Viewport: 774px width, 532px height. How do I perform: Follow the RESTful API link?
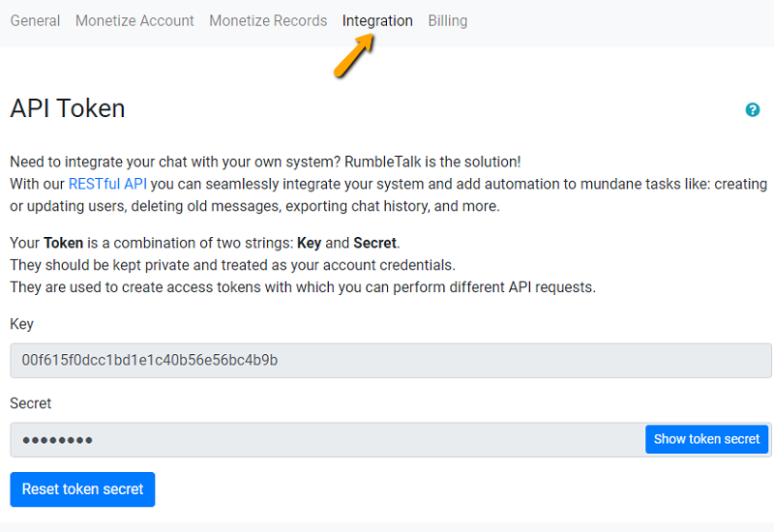[107, 184]
